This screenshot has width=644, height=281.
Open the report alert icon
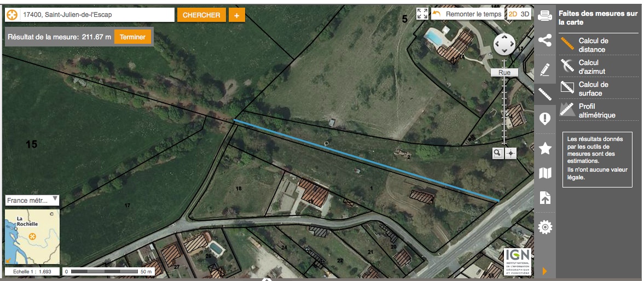544,119
